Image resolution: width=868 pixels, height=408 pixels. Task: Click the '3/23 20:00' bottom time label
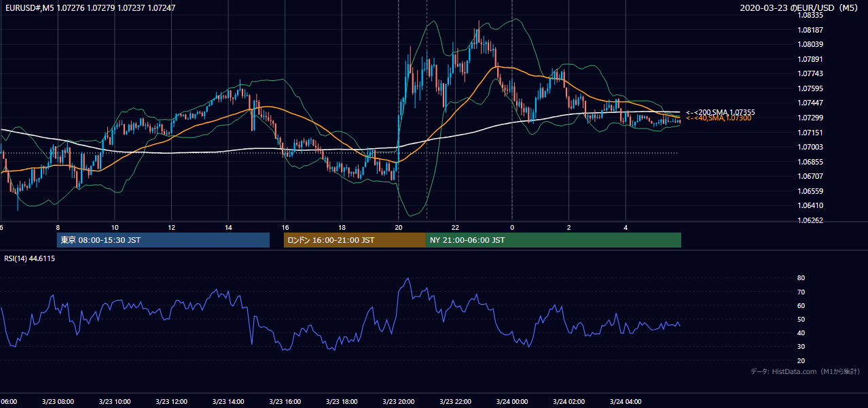tap(399, 401)
